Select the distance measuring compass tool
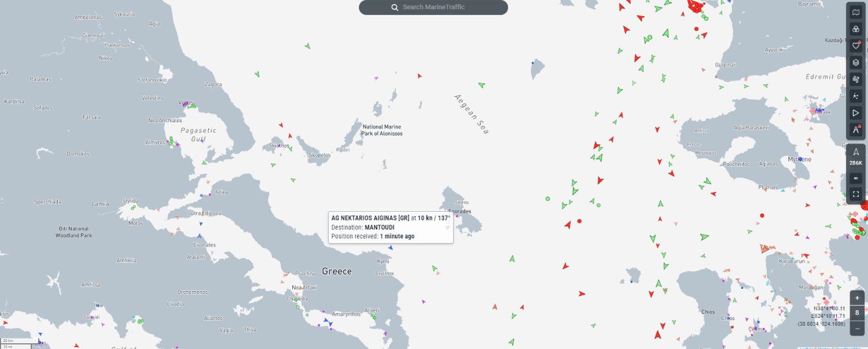 pyautogui.click(x=856, y=130)
